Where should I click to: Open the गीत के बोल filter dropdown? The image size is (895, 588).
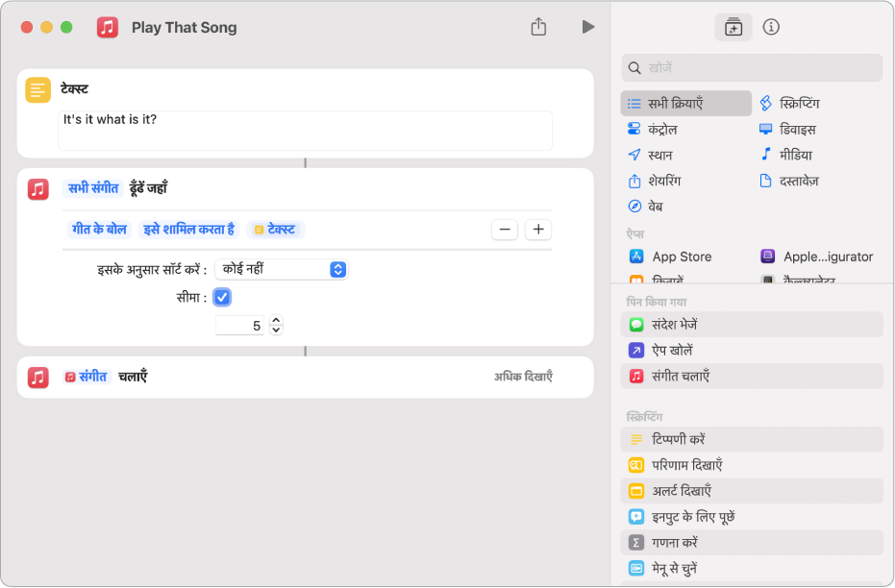pos(99,230)
